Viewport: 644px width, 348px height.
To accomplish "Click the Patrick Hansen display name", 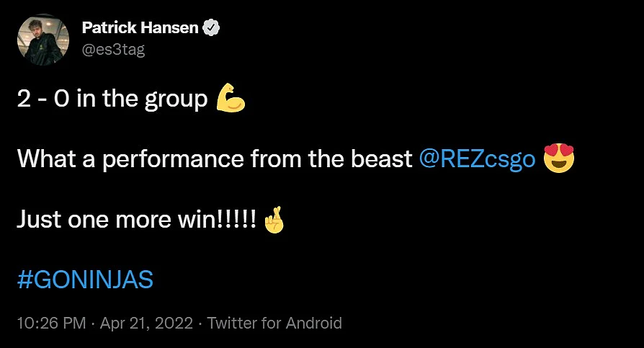I will pos(140,27).
